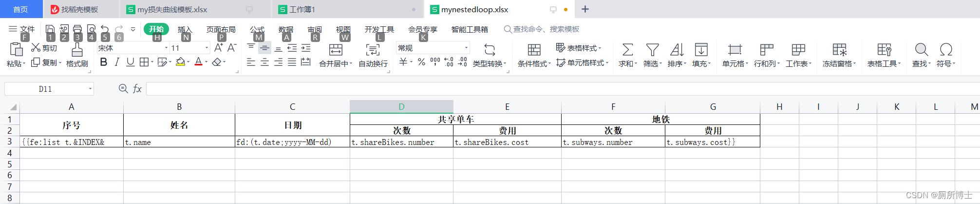Click the Sort (排序) icon
The height and width of the screenshot is (204, 980).
point(677,49)
